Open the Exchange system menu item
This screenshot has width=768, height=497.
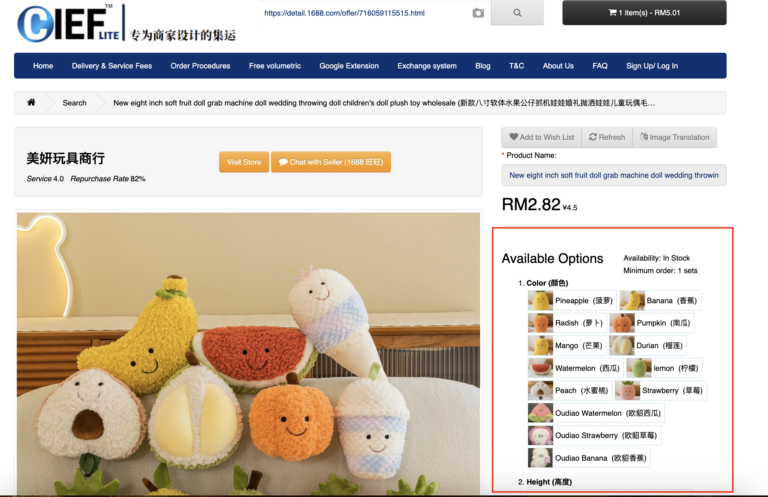(x=427, y=66)
